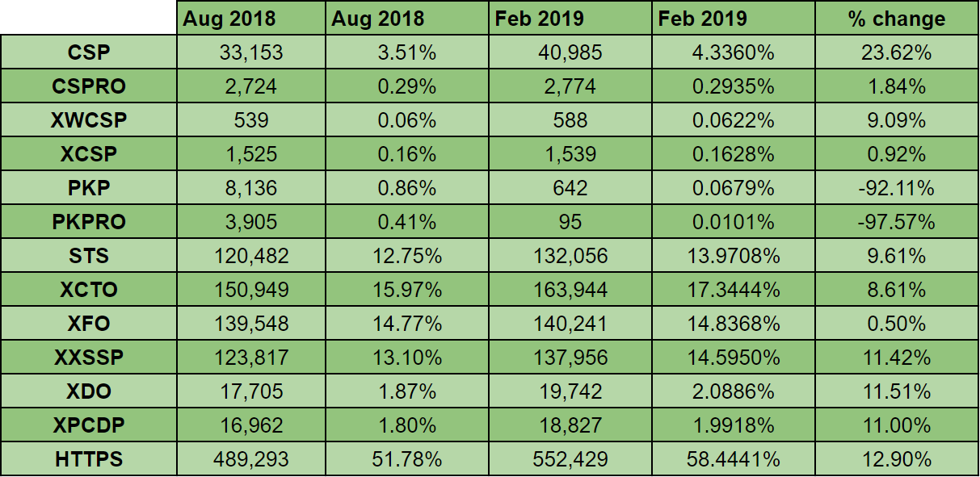Select the XCTO row header

[x=89, y=290]
